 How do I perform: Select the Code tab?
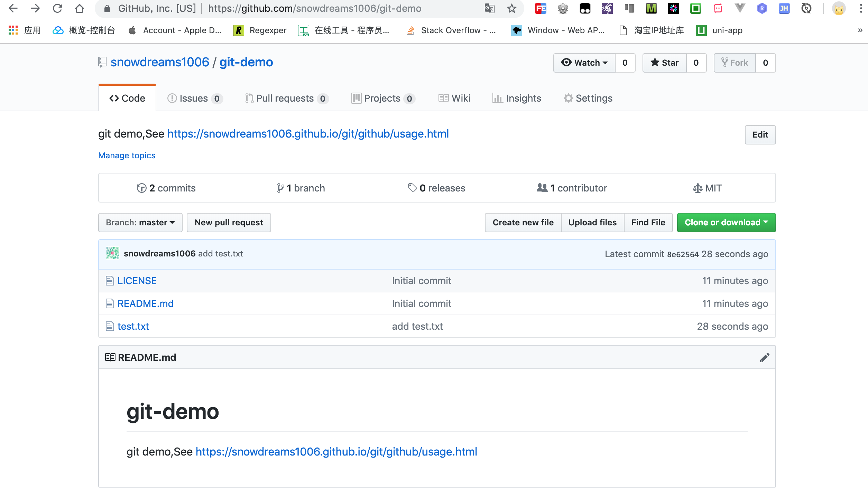(x=127, y=98)
